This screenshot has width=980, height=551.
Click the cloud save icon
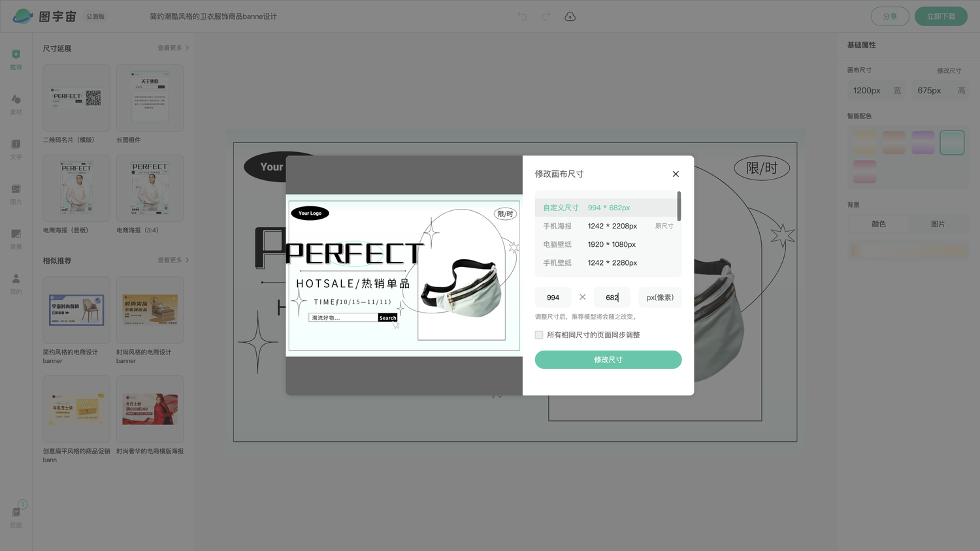coord(570,16)
